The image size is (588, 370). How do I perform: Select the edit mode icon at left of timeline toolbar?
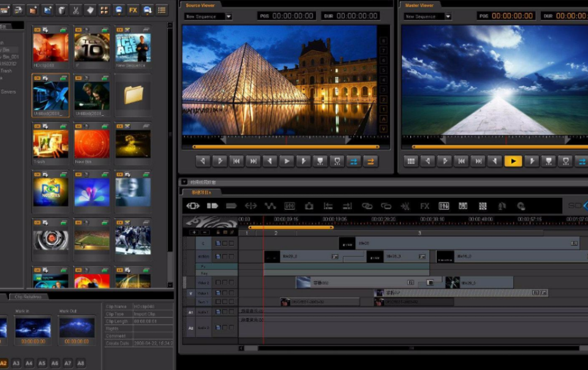[193, 206]
